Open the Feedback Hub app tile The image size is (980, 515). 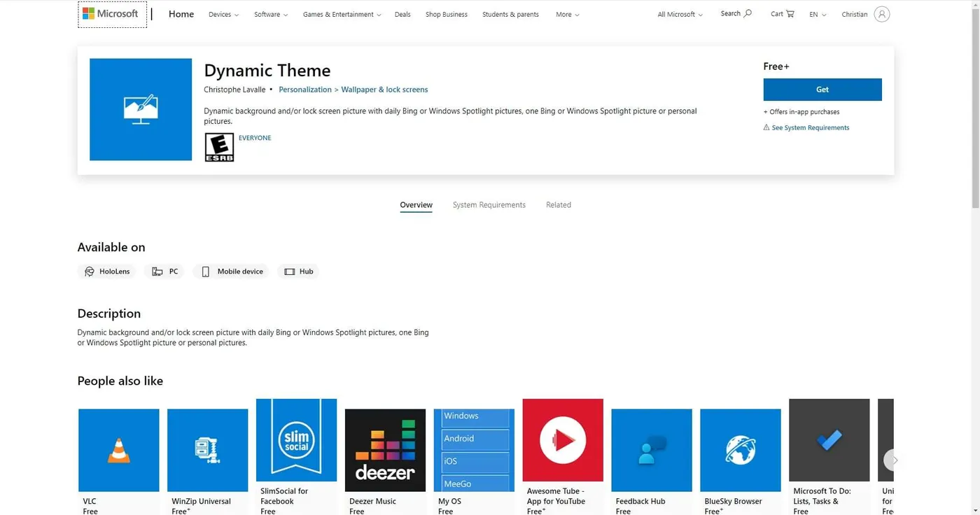[x=652, y=462]
